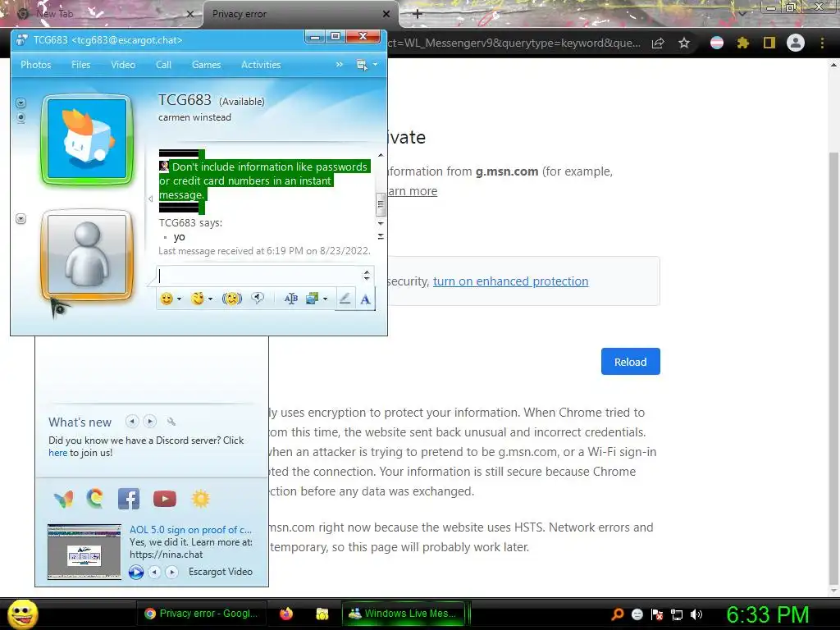This screenshot has width=840, height=630.
Task: Open Chrome's three-dot menu
Action: pyautogui.click(x=822, y=43)
